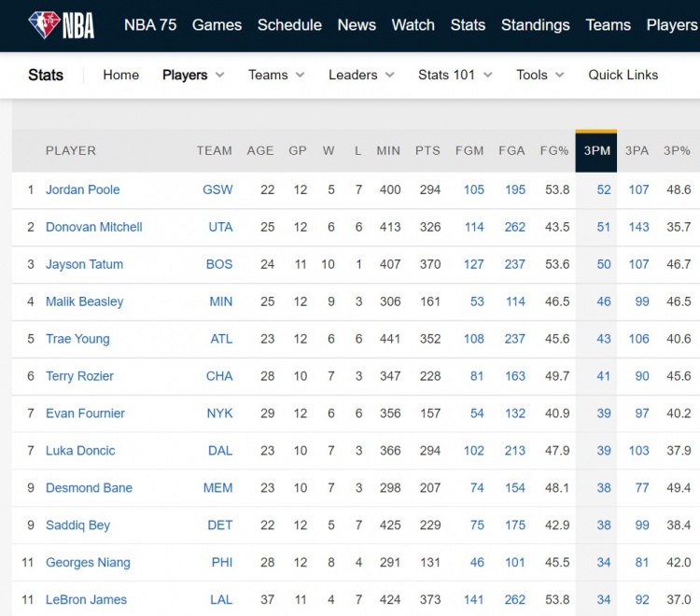Open the Watch menu item
The width and height of the screenshot is (700, 616).
(x=413, y=25)
